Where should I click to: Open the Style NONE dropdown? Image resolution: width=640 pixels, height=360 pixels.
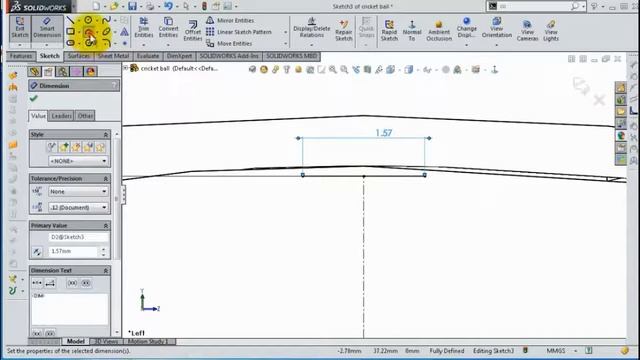(x=78, y=161)
